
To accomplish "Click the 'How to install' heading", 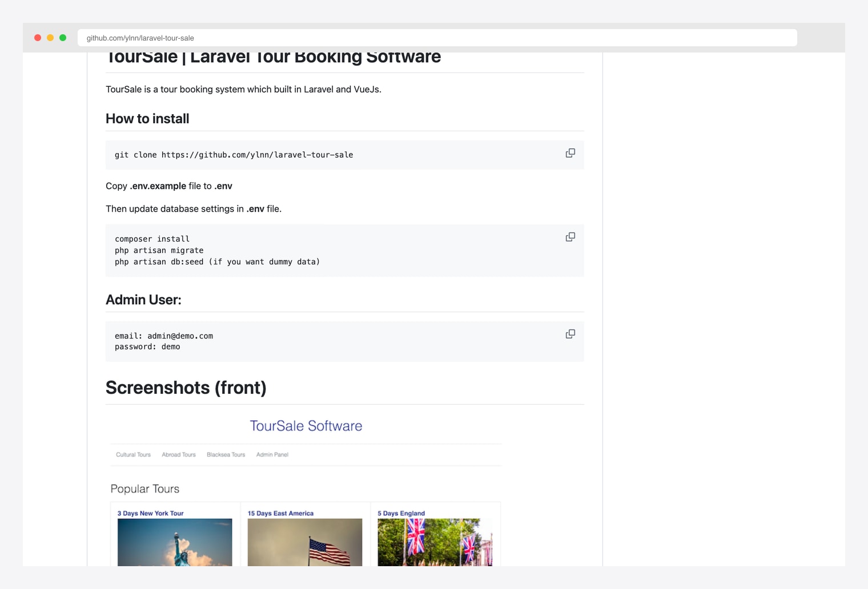I will coord(147,119).
